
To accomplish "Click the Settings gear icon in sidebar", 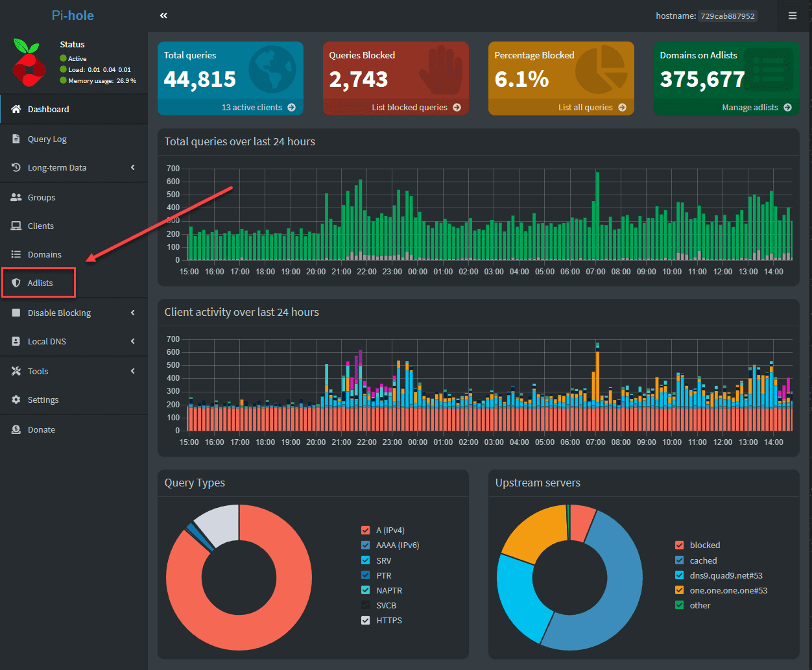I will [16, 400].
